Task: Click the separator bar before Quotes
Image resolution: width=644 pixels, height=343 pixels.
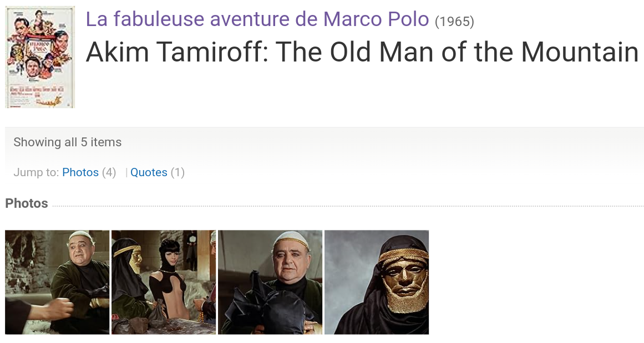Action: 126,173
